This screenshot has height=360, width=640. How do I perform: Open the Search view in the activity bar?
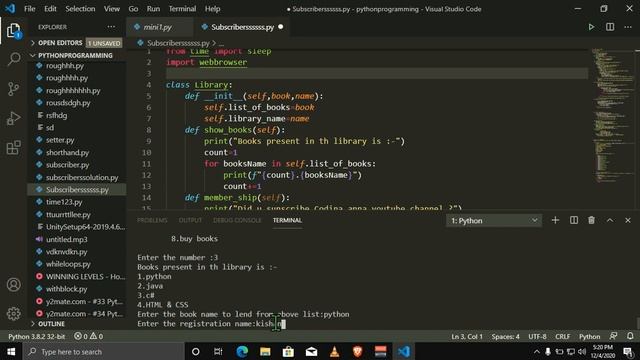pyautogui.click(x=13, y=59)
